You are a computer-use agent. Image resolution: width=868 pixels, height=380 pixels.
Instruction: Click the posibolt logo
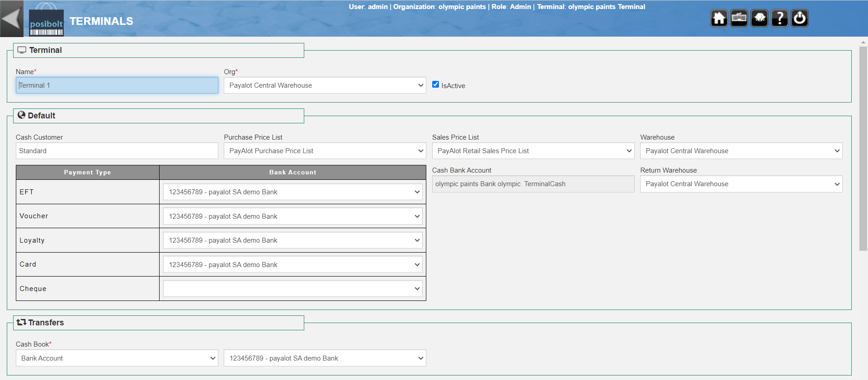[x=46, y=19]
